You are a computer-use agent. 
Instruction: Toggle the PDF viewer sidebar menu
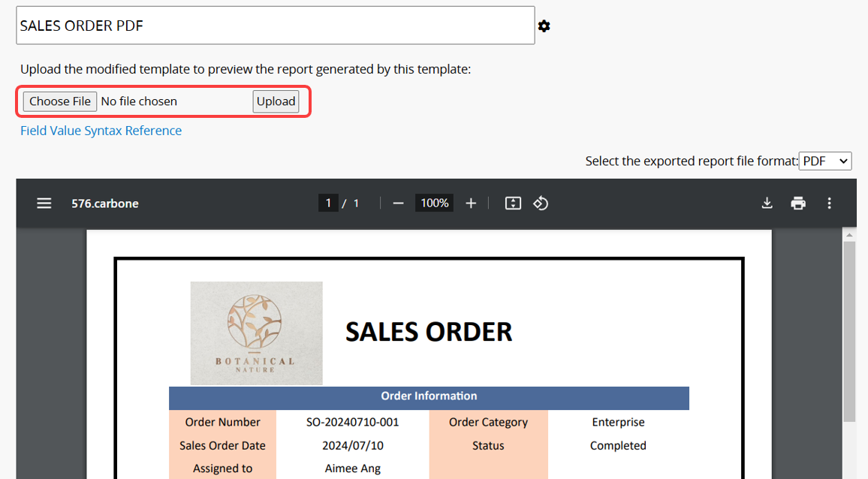44,203
